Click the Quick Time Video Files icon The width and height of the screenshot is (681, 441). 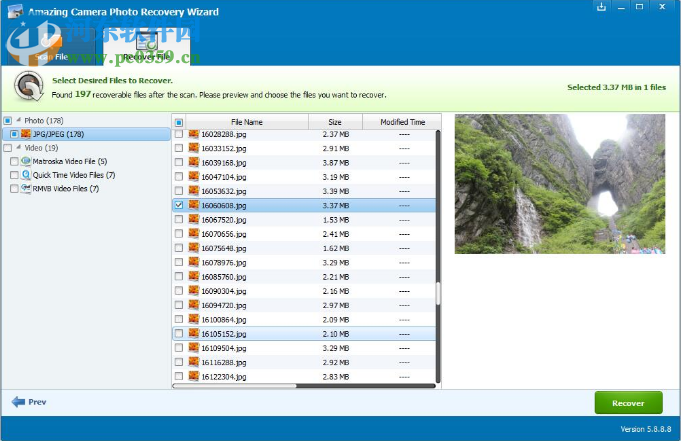[x=26, y=175]
